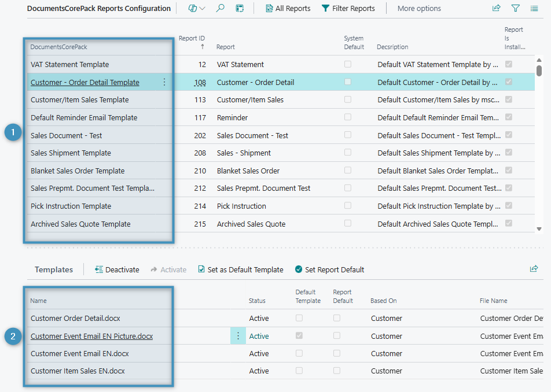Click the File Name column header
This screenshot has height=392, width=551.
(x=493, y=301)
